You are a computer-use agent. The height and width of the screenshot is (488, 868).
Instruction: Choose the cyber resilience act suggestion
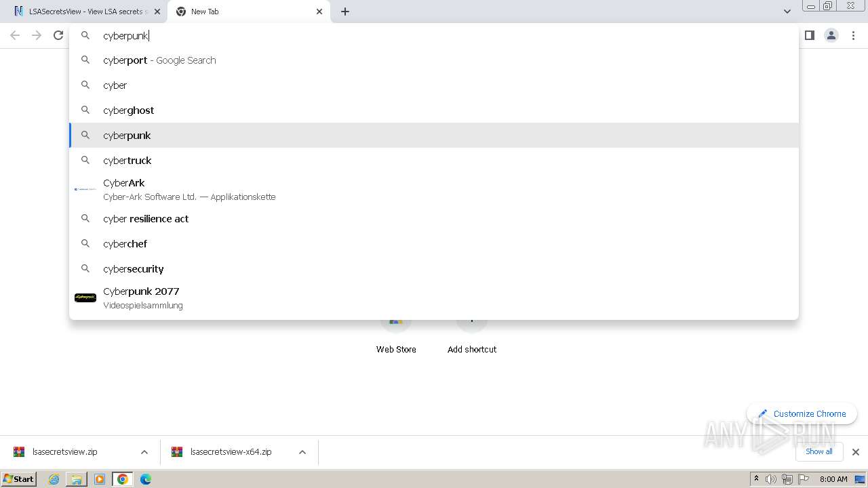click(x=434, y=219)
